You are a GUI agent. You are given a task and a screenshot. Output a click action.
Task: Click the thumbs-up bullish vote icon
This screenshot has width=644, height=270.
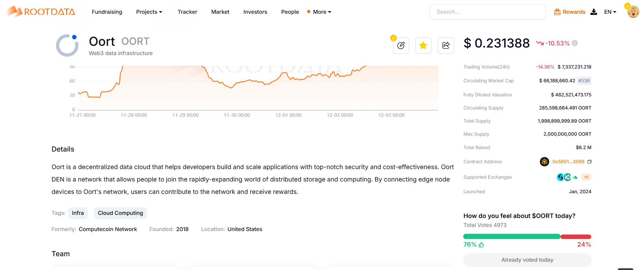point(481,245)
